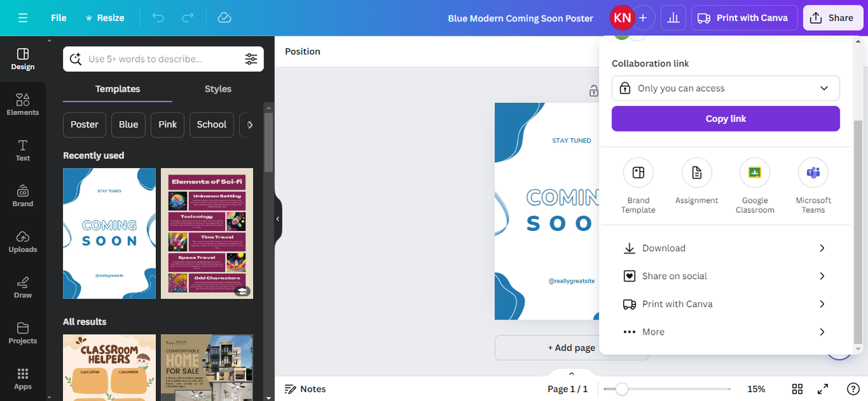The height and width of the screenshot is (401, 868).
Task: Click the search filter sliders icon
Action: tap(251, 59)
